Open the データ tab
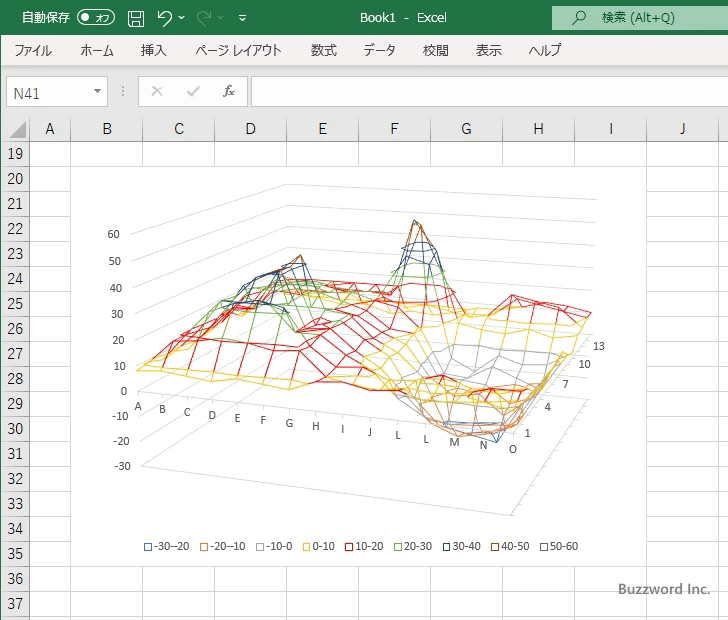This screenshot has height=620, width=728. click(379, 50)
